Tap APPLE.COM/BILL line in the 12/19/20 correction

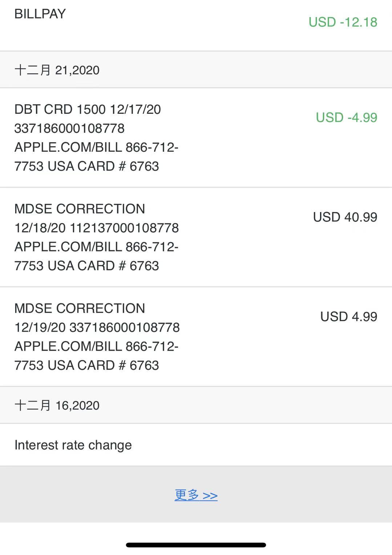[x=68, y=347]
